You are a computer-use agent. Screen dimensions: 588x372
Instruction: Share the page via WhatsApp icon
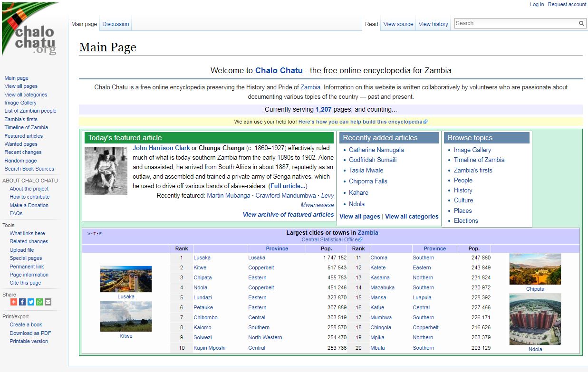pos(39,302)
